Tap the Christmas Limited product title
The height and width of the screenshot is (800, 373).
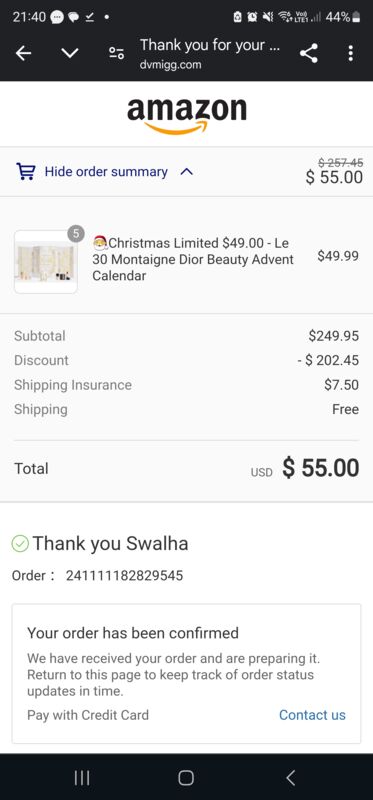(193, 259)
